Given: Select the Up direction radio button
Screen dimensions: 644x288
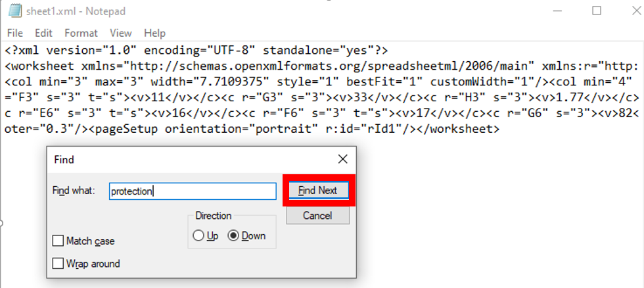Looking at the screenshot, I should pyautogui.click(x=198, y=236).
